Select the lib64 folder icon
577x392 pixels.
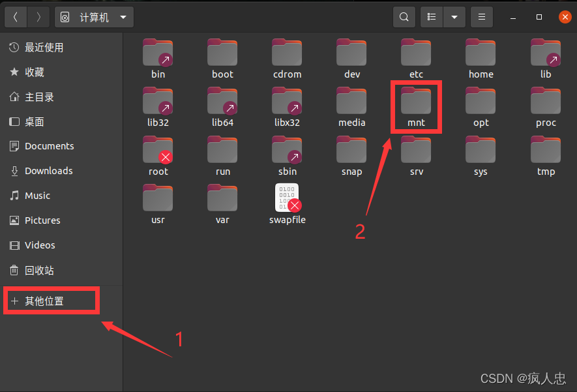(x=222, y=101)
